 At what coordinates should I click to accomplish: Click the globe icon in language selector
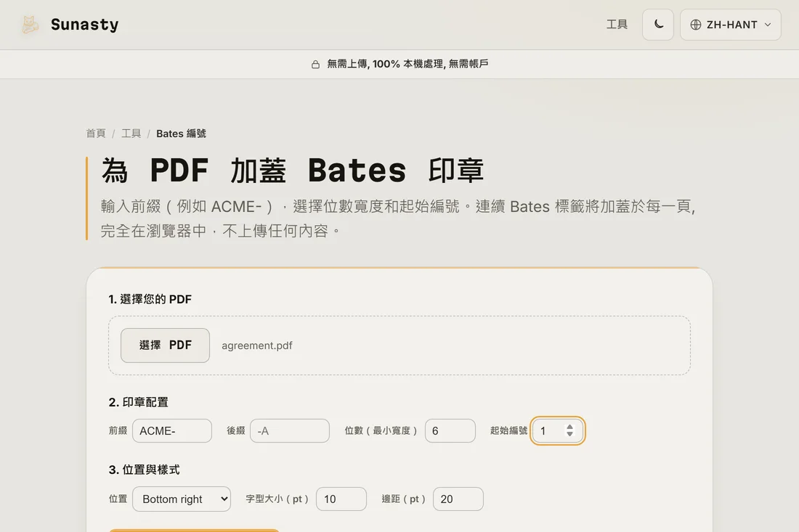pos(696,25)
